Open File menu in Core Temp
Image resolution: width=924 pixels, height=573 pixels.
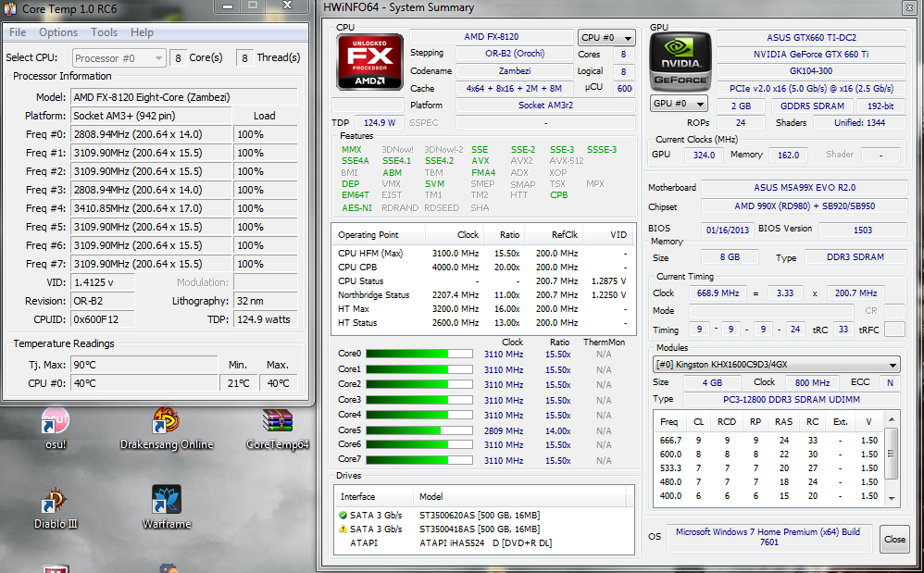[x=18, y=32]
